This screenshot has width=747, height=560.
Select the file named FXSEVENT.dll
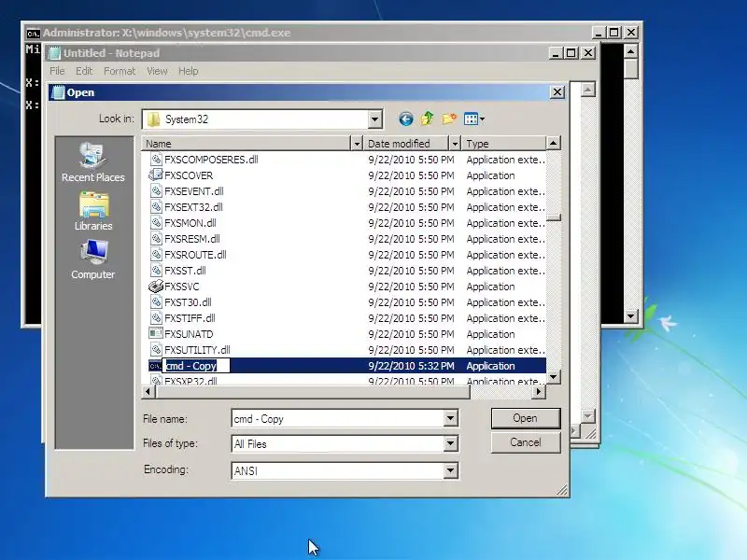(x=194, y=191)
